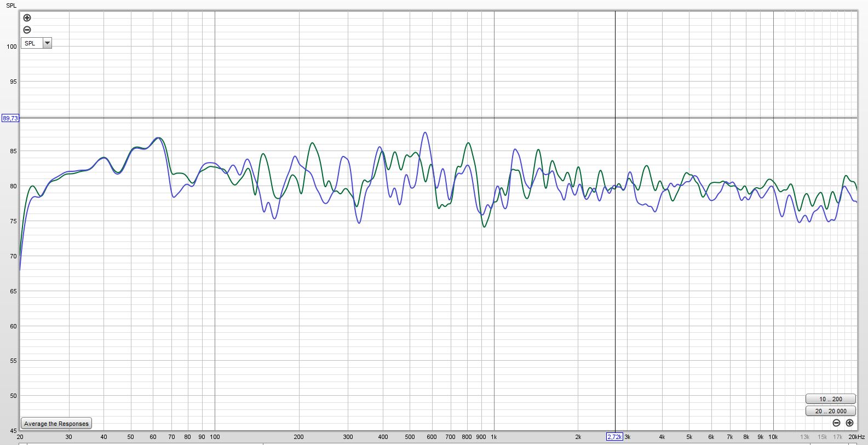Viewport: 868px width, 445px height.
Task: Click the 13k label on the frequency axis
Action: [x=805, y=437]
